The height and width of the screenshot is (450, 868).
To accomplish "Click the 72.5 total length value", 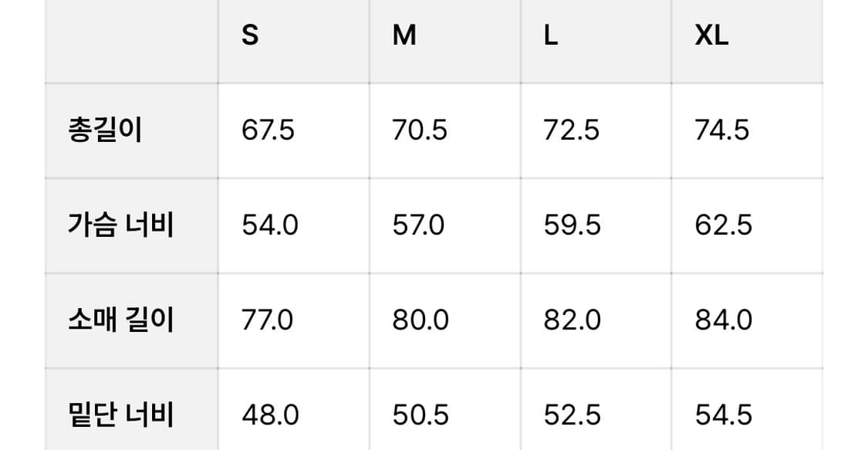I will pos(571,130).
